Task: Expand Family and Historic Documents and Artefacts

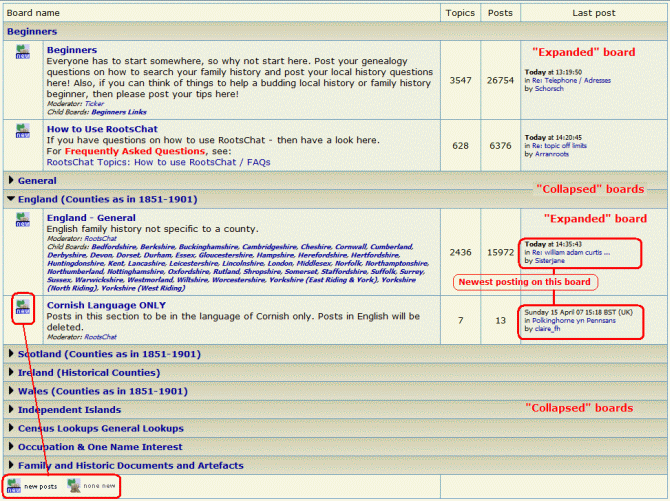Action: (130, 465)
